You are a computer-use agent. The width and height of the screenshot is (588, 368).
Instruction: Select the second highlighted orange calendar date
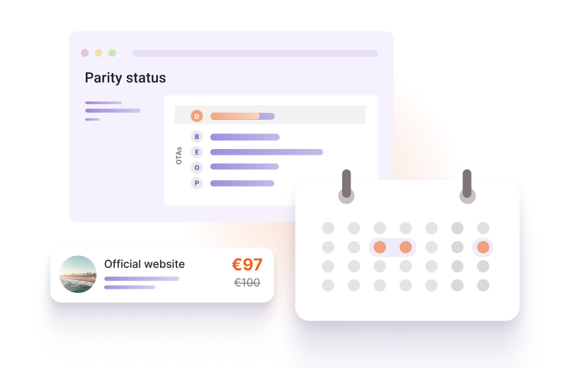pyautogui.click(x=406, y=247)
